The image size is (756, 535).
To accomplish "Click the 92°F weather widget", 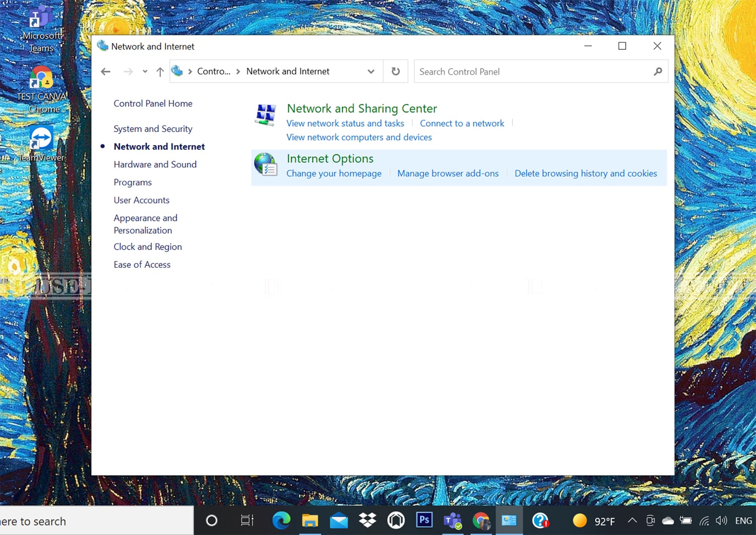I will coord(594,521).
